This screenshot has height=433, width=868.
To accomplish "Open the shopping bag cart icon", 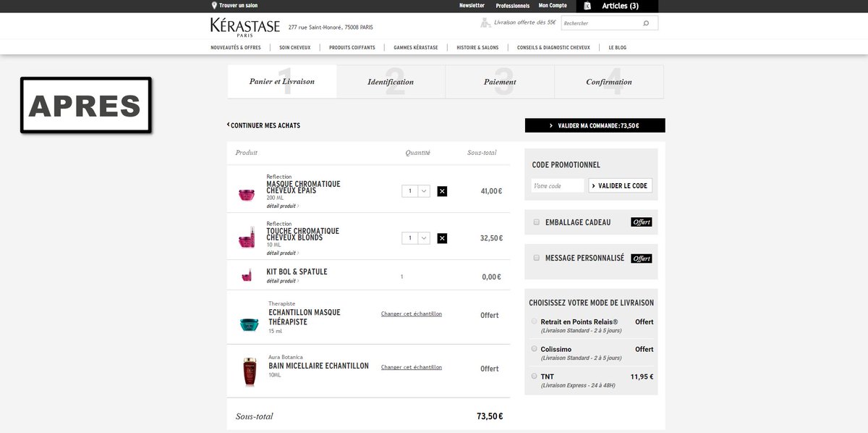I will [587, 6].
